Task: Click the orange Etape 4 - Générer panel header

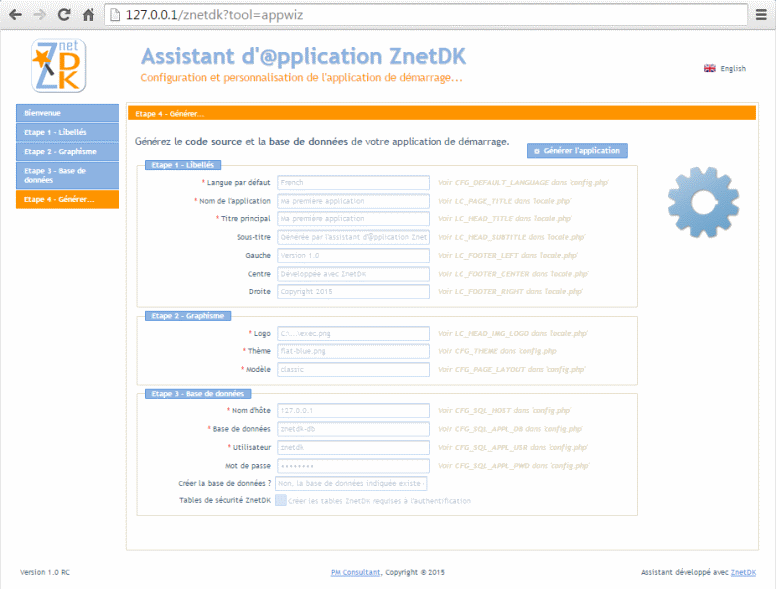Action: coord(442,113)
